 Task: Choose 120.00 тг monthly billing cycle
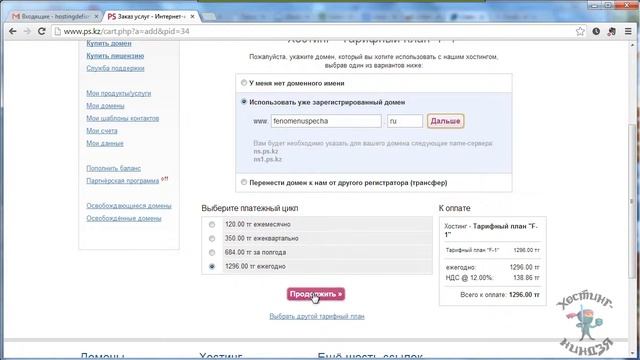click(212, 224)
